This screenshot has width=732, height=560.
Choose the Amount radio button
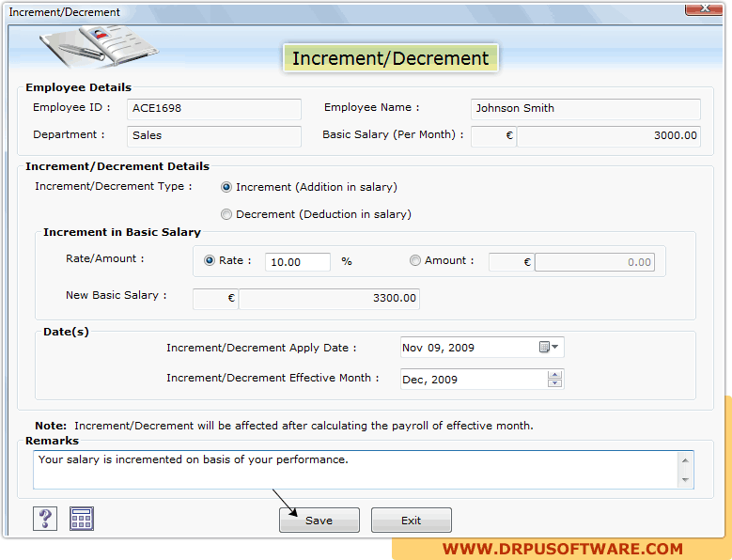tap(415, 260)
